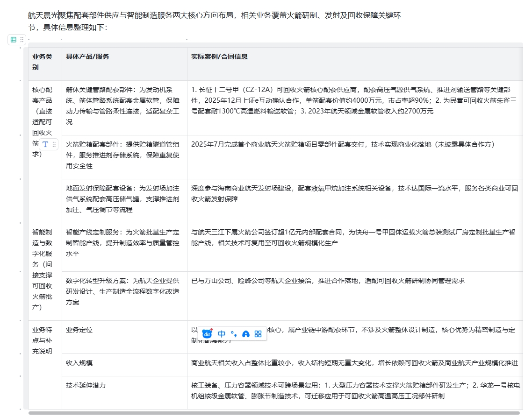Viewport: 532px width, 417px height.
Task: Click the Baidu IME A-shaped icon
Action: [246, 334]
